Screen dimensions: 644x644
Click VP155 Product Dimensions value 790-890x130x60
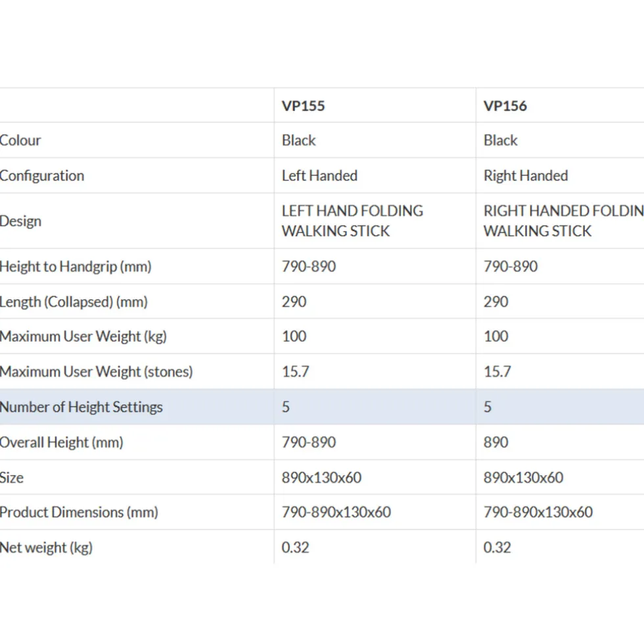[336, 513]
